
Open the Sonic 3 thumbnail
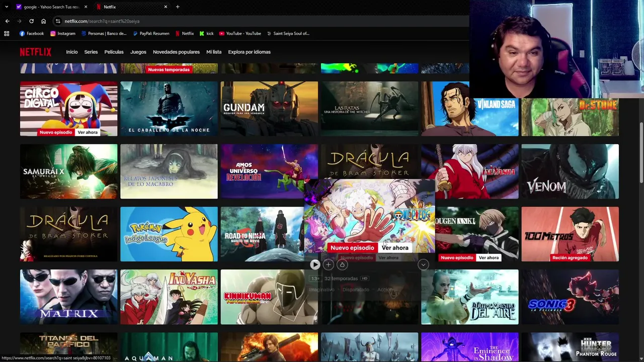coord(570,297)
